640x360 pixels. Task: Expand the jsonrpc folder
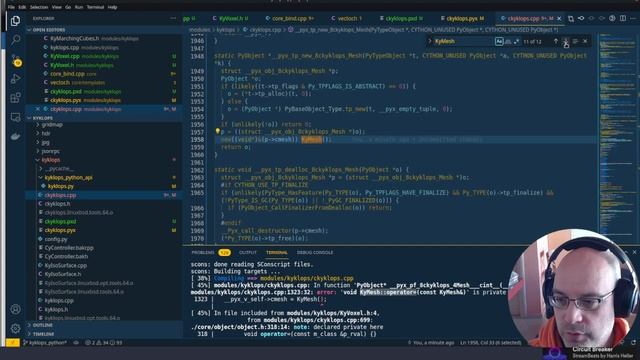50,151
